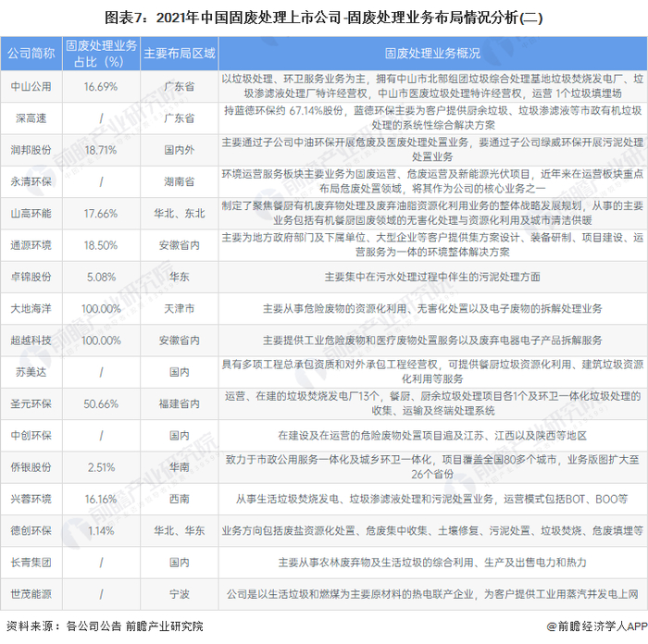
Task: Select the 超越科技 company name
Action: 31,341
